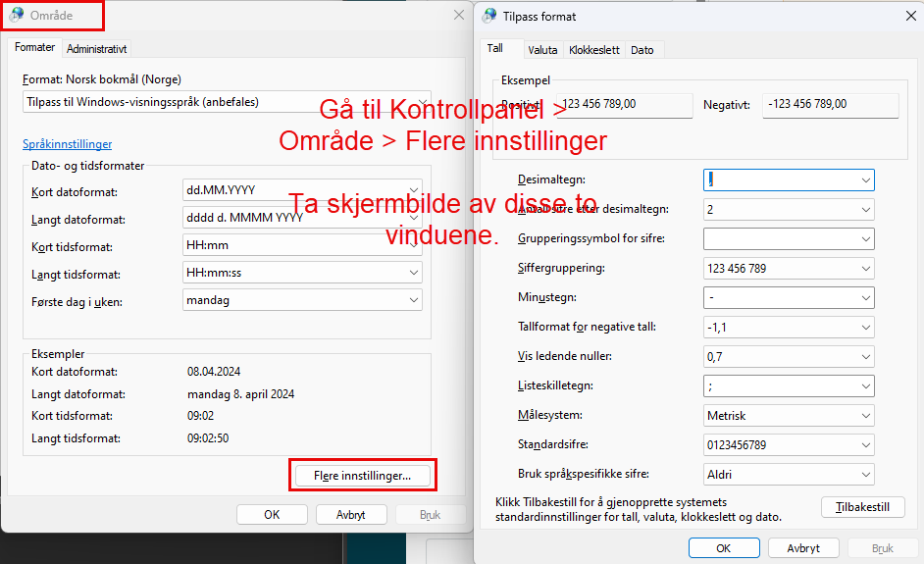This screenshot has width=924, height=564.
Task: Open the Språkinnstillinger link
Action: click(67, 144)
